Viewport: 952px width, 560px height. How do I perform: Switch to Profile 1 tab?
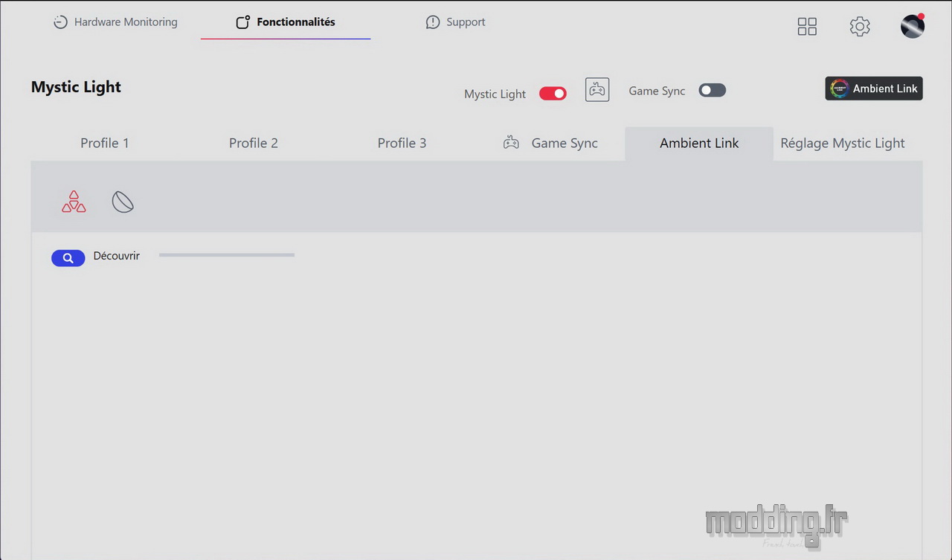[105, 143]
